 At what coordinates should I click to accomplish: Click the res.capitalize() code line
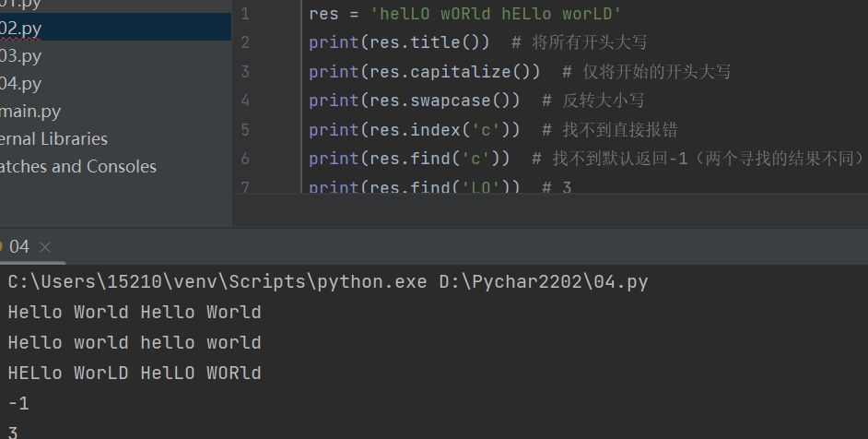point(424,72)
